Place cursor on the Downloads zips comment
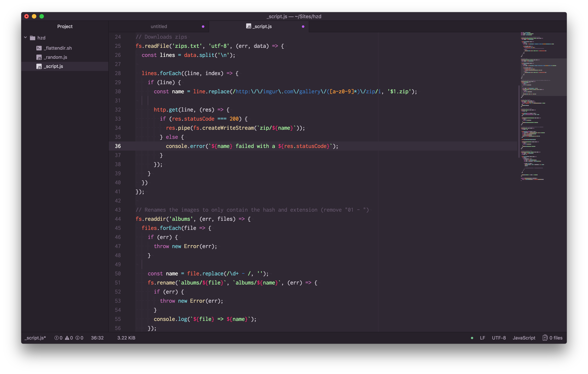The image size is (588, 374). click(161, 37)
